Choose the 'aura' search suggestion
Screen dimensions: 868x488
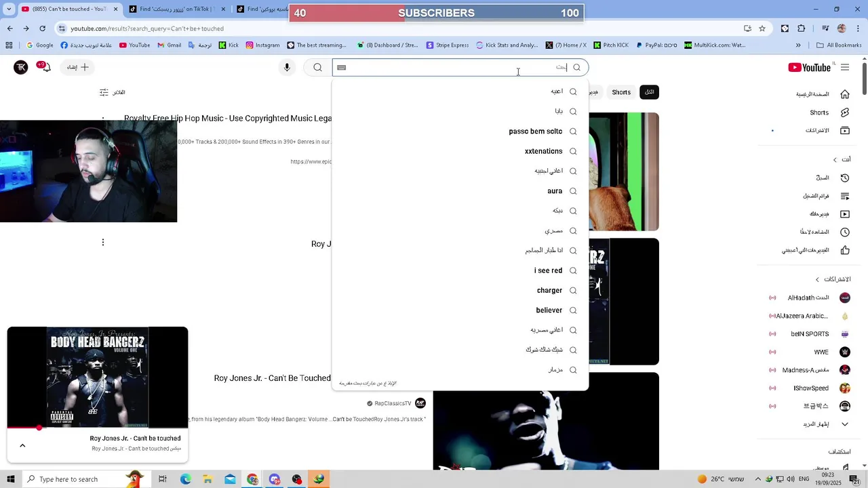tap(460, 191)
